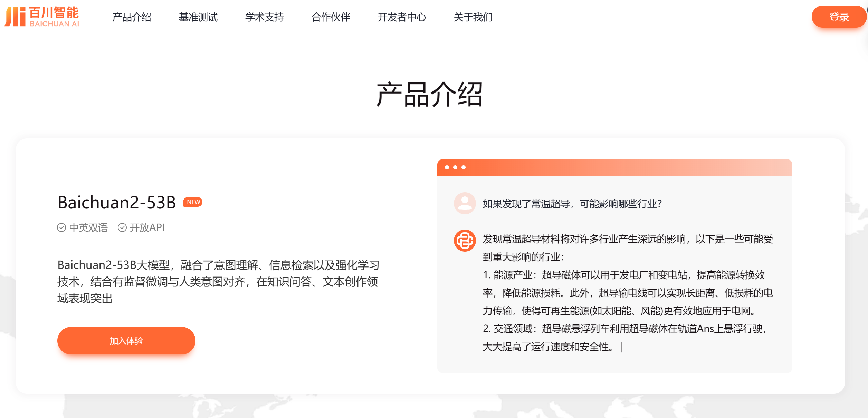Image resolution: width=868 pixels, height=418 pixels.
Task: Click the checkmark icon beside 开放API
Action: click(122, 228)
